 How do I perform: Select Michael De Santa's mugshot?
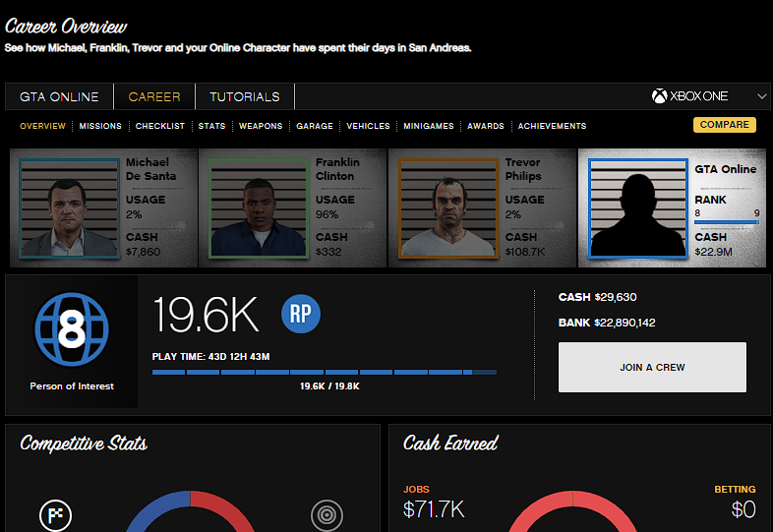[70, 208]
